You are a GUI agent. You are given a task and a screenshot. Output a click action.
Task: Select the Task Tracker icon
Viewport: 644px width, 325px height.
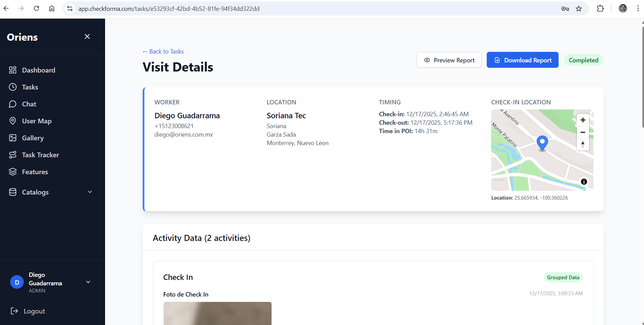[x=13, y=155]
